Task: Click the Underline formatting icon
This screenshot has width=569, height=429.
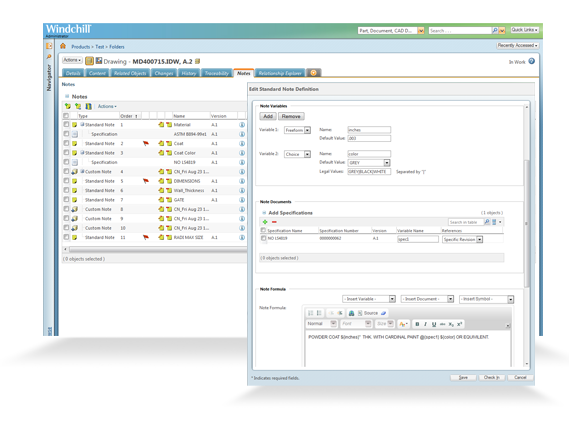Action: click(x=434, y=324)
